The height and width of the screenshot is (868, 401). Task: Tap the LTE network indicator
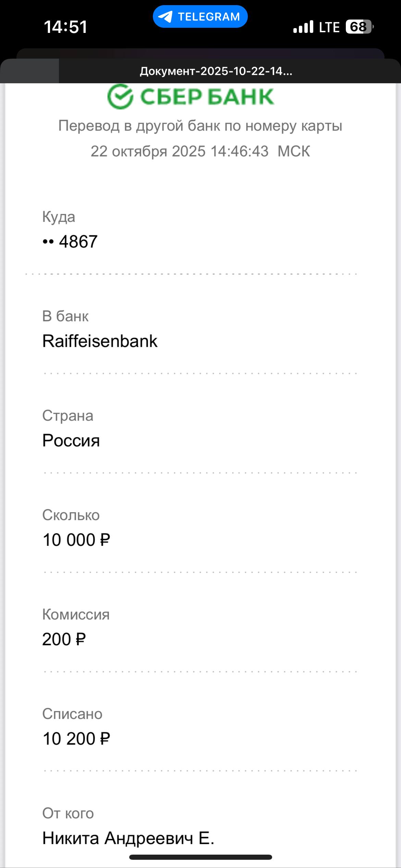[329, 27]
